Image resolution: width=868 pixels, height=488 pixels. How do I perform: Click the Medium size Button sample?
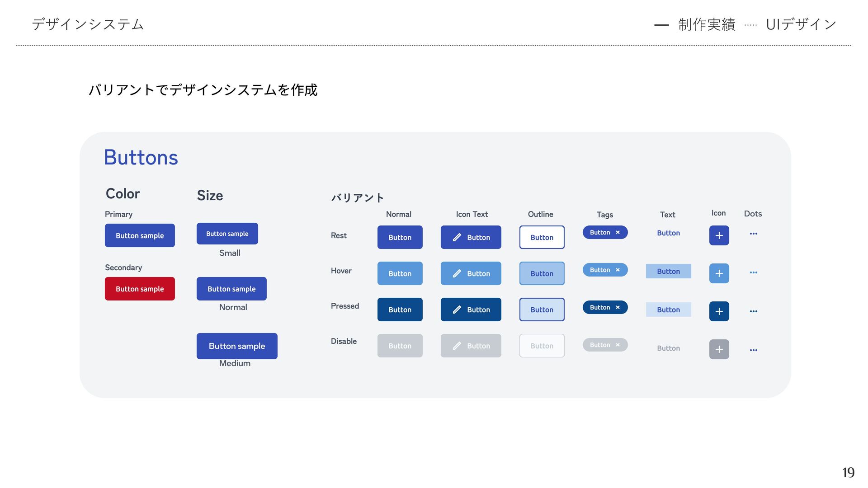(x=237, y=346)
